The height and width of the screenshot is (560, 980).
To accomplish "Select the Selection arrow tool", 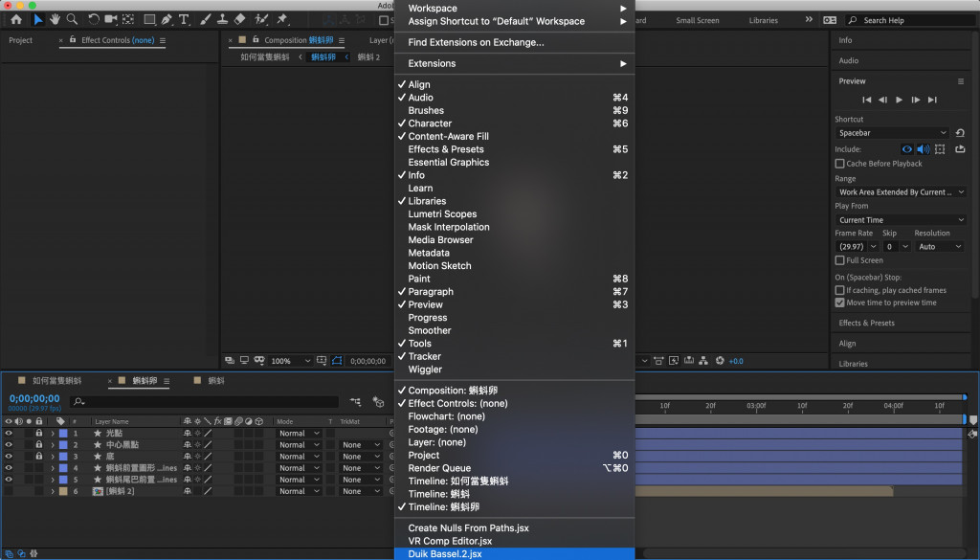I will click(37, 19).
